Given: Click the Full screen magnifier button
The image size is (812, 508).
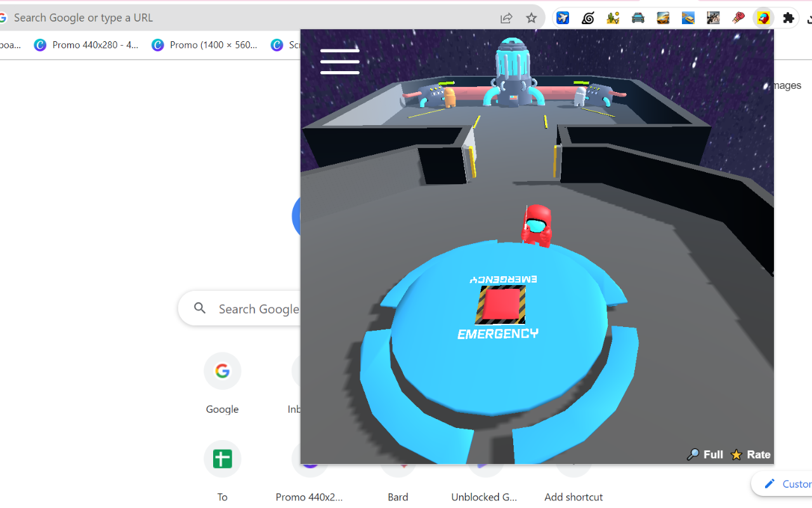Looking at the screenshot, I should 705,454.
